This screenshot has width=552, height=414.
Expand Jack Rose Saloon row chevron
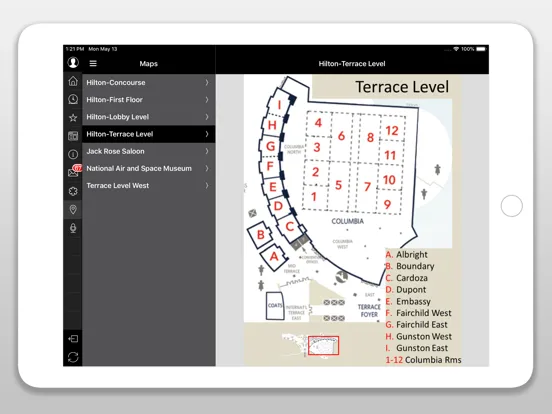(207, 151)
